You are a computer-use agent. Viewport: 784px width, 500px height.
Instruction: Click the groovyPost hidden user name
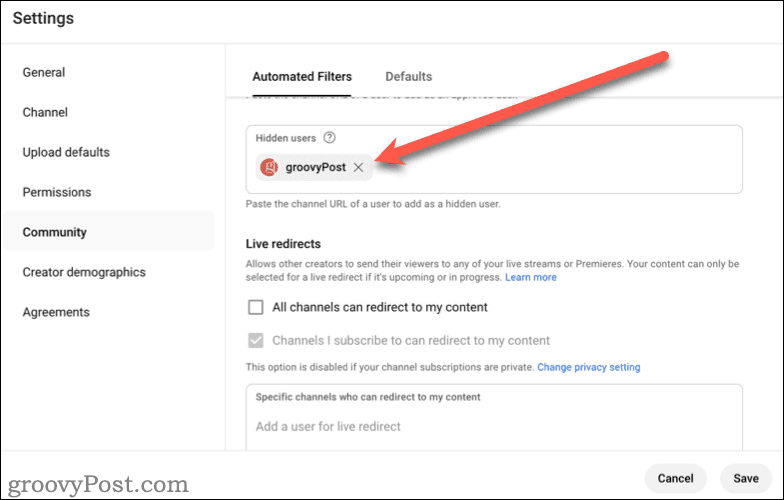click(x=316, y=168)
